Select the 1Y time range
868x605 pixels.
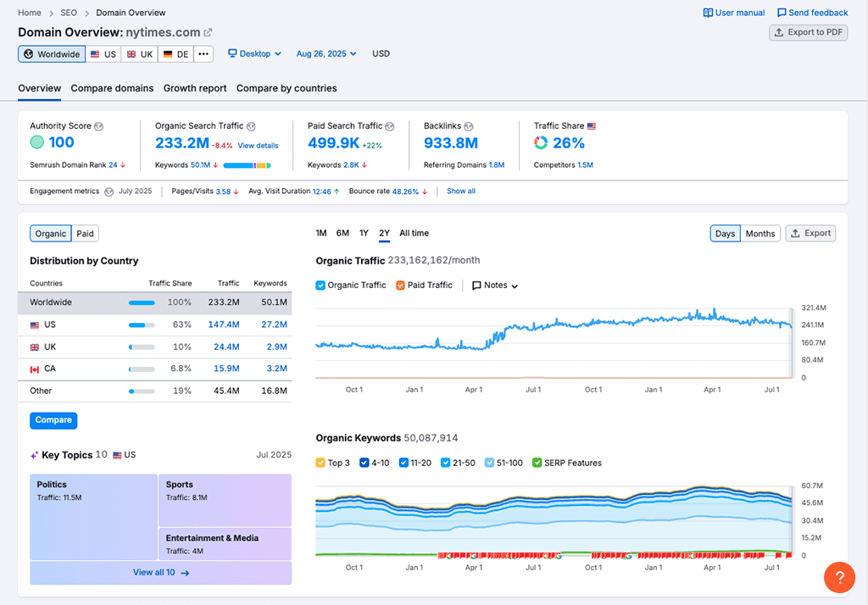click(x=364, y=233)
